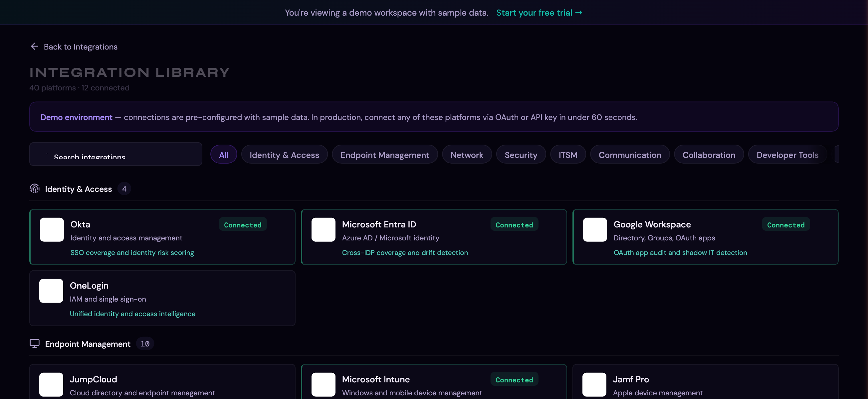This screenshot has width=868, height=399.
Task: Click the fingerprint Identity & Access icon
Action: tap(35, 189)
